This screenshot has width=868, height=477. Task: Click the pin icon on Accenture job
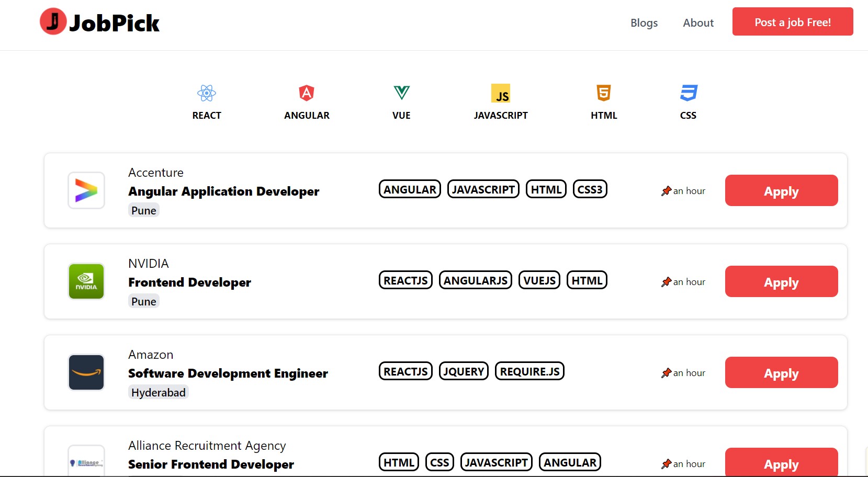[x=666, y=191]
